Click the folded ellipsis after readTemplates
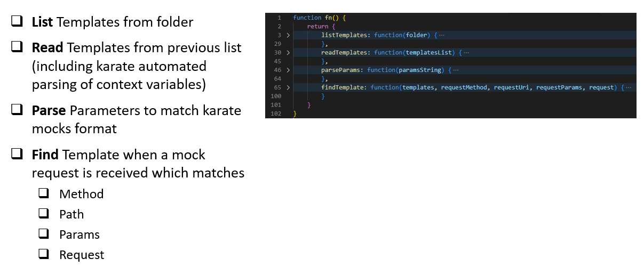The height and width of the screenshot is (275, 644). (x=466, y=53)
